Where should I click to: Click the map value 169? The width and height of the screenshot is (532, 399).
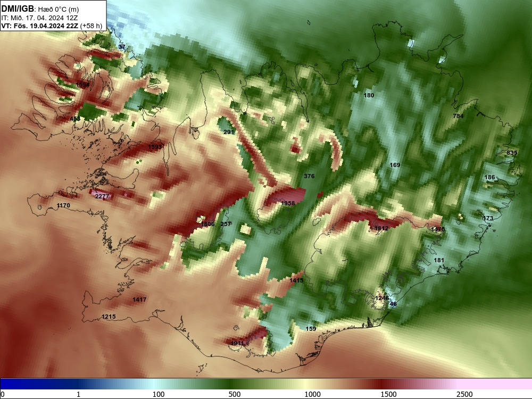coord(395,165)
